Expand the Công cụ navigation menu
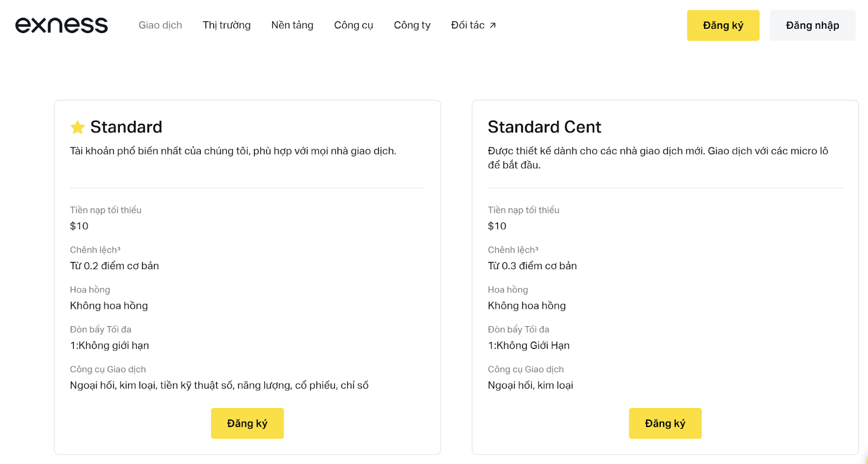Image resolution: width=868 pixels, height=464 pixels. point(353,25)
